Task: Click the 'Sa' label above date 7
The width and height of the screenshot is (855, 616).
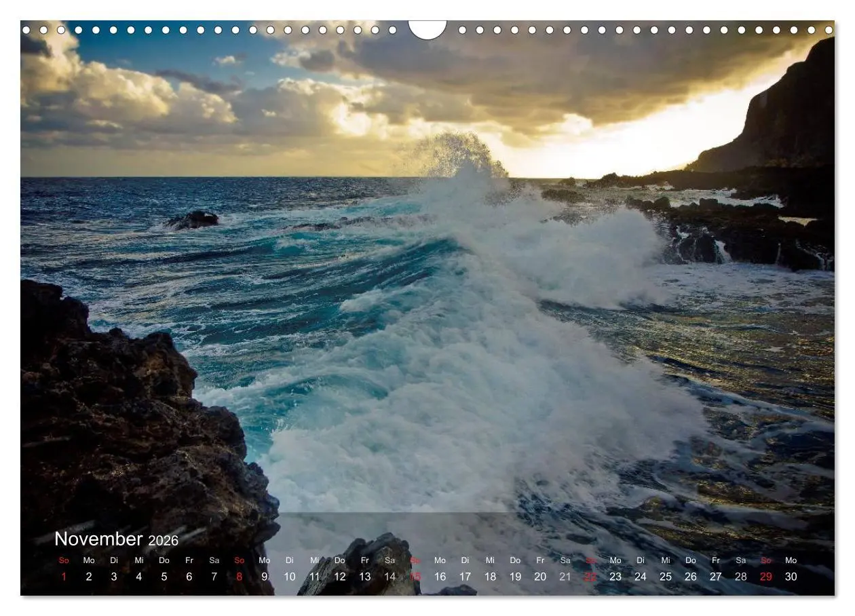Action: (214, 560)
